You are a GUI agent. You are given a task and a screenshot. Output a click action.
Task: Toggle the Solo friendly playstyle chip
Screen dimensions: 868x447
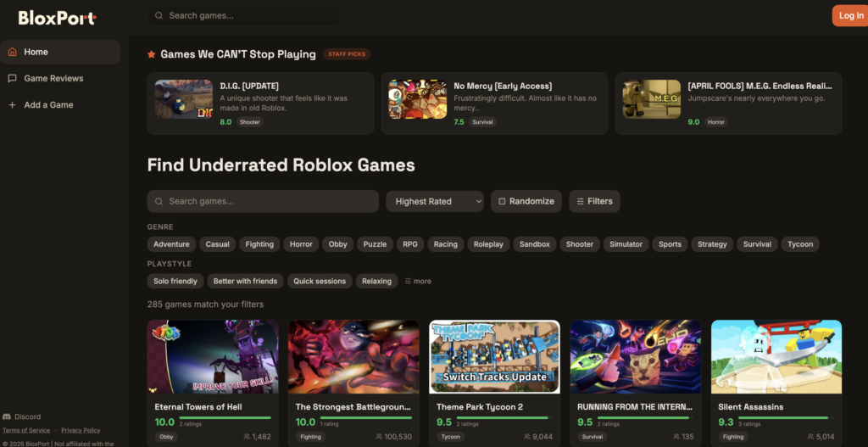click(x=175, y=281)
